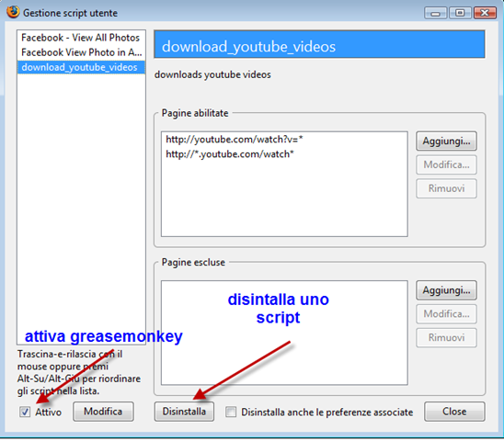Click Modifica... in Pagine escluse
Screen dimensions: 504x441
[446, 314]
